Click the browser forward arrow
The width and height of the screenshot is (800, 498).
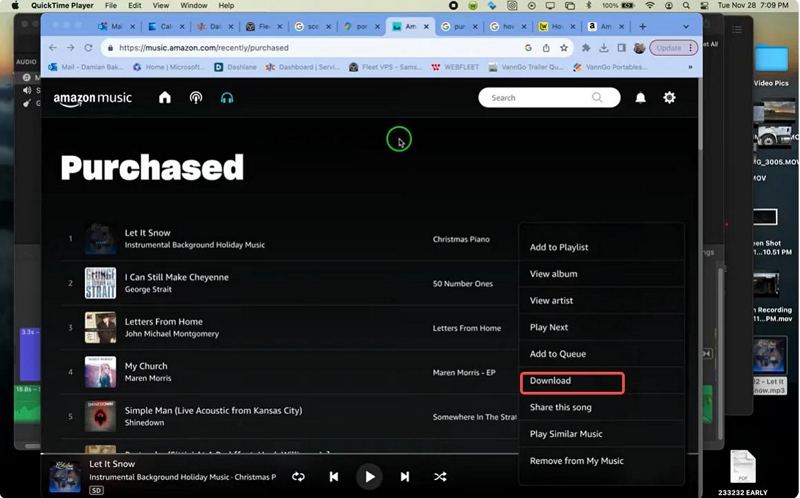[x=70, y=47]
